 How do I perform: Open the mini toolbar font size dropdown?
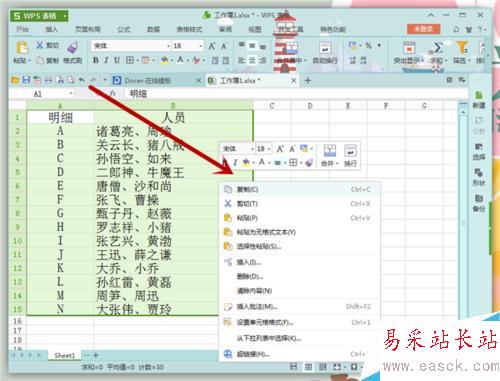[269, 149]
